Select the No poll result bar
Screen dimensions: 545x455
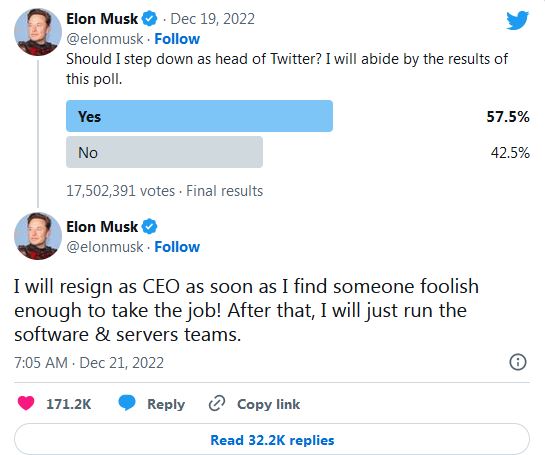pos(164,152)
